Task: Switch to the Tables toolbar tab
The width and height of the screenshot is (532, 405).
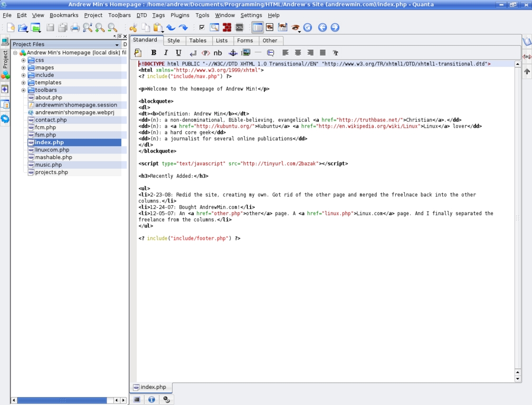Action: point(198,41)
